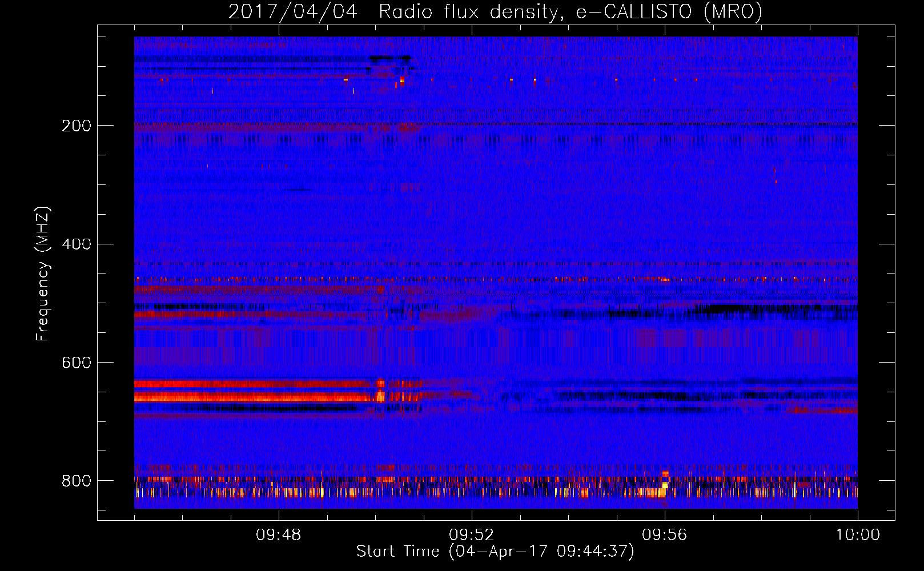Click the Frequency (MHZ) vertical axis title

43,274
